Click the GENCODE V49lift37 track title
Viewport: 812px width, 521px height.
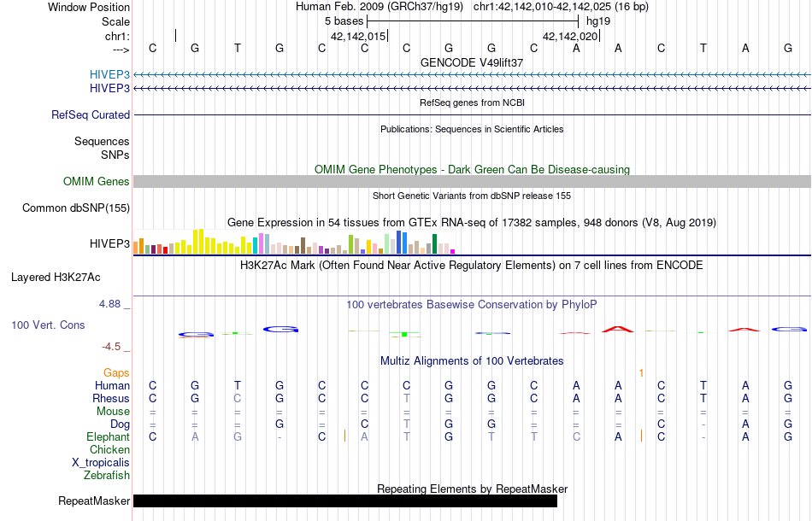(472, 62)
